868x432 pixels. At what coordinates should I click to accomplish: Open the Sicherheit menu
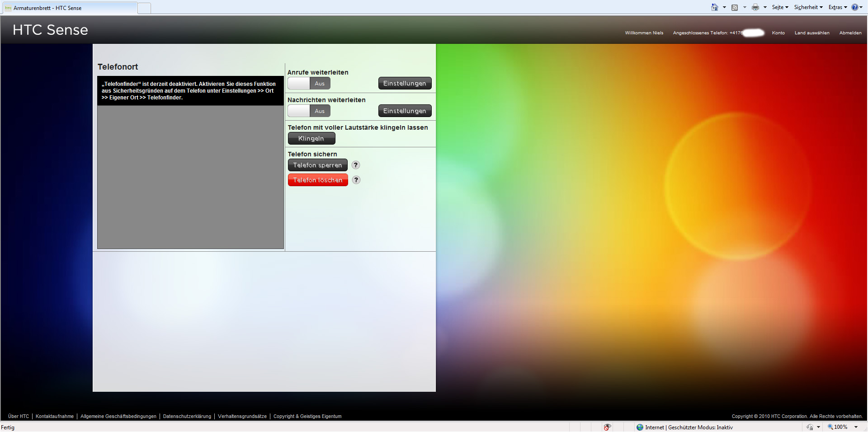[808, 7]
